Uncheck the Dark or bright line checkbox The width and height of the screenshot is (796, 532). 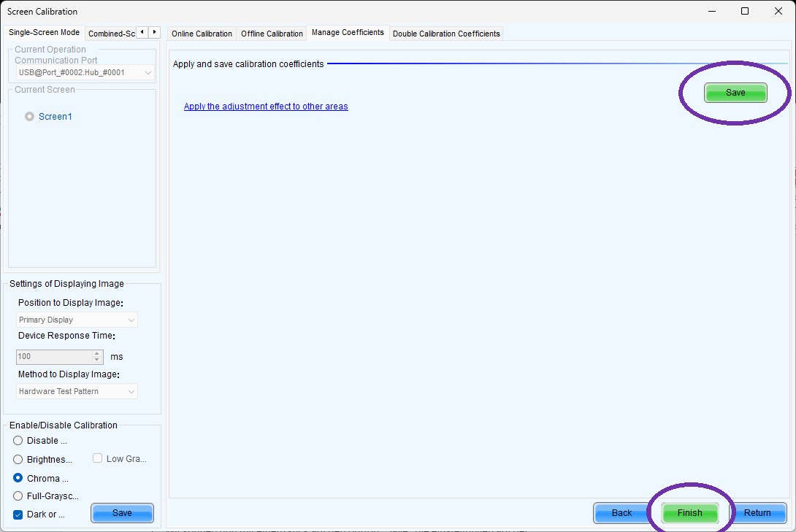point(18,514)
